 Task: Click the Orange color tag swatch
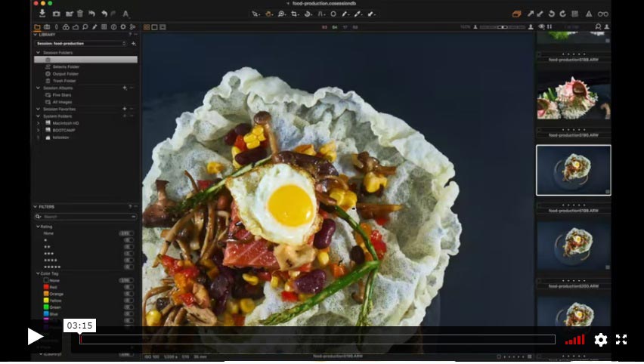pyautogui.click(x=46, y=294)
